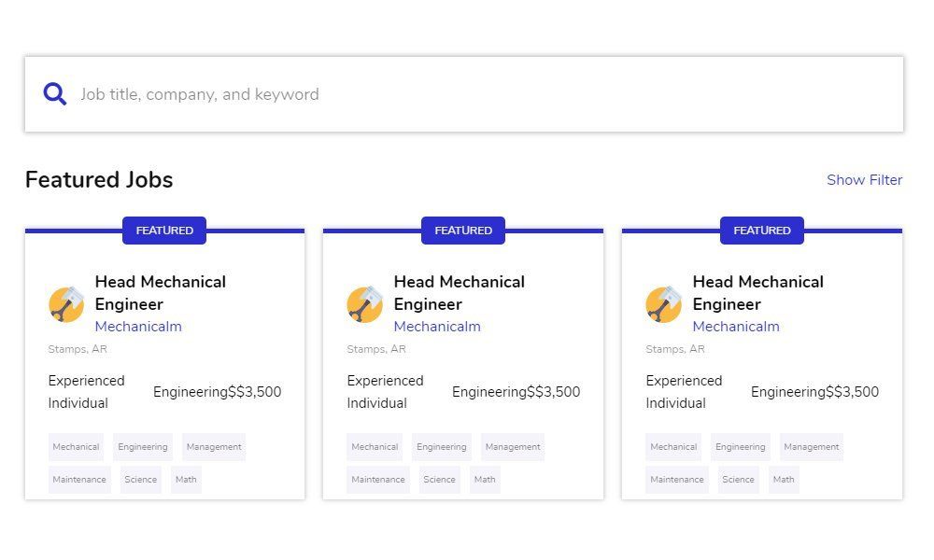Focus the Job title, company, and keyword field

tap(464, 94)
